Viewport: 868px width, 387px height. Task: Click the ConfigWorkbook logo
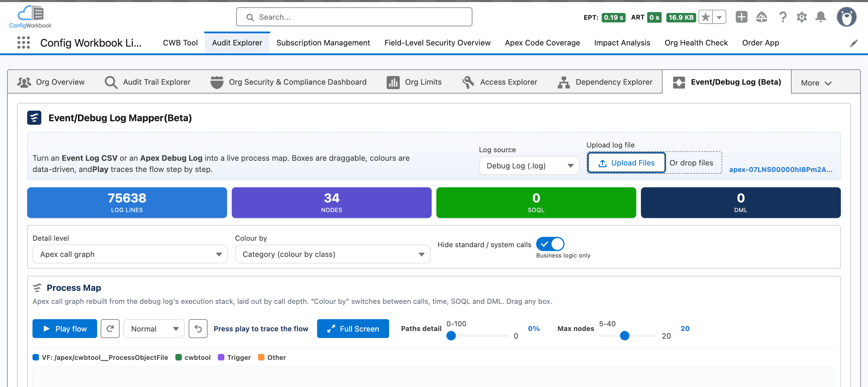30,17
